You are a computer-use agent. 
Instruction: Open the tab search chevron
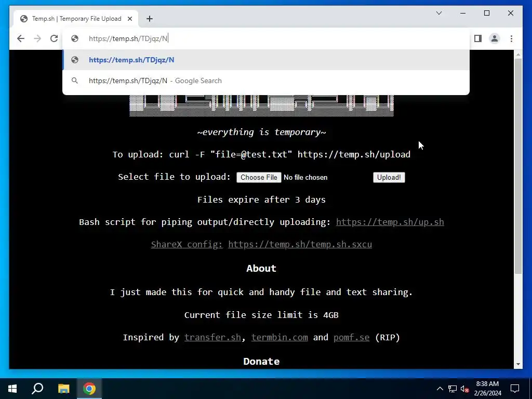click(x=438, y=13)
